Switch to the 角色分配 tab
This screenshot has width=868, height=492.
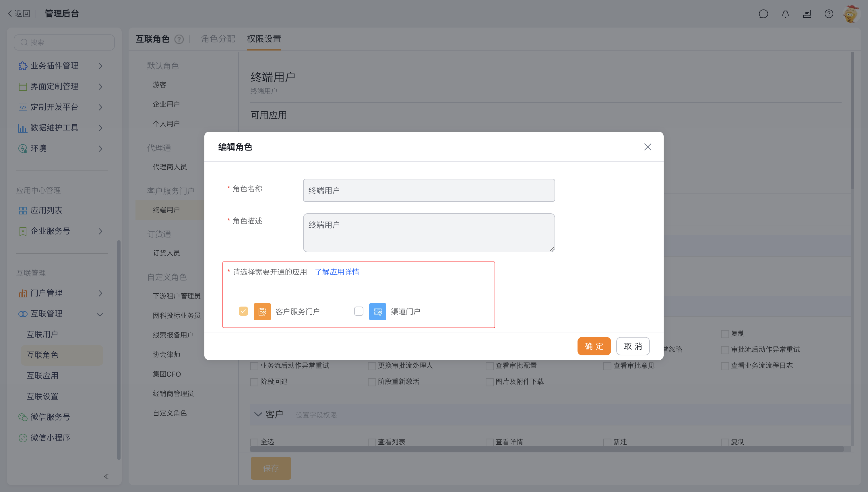(218, 39)
